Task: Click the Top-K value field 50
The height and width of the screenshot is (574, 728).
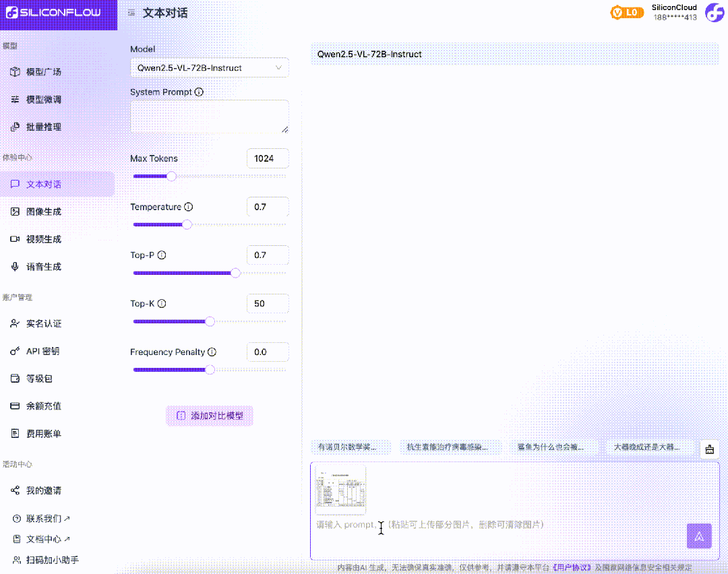Action: (268, 303)
